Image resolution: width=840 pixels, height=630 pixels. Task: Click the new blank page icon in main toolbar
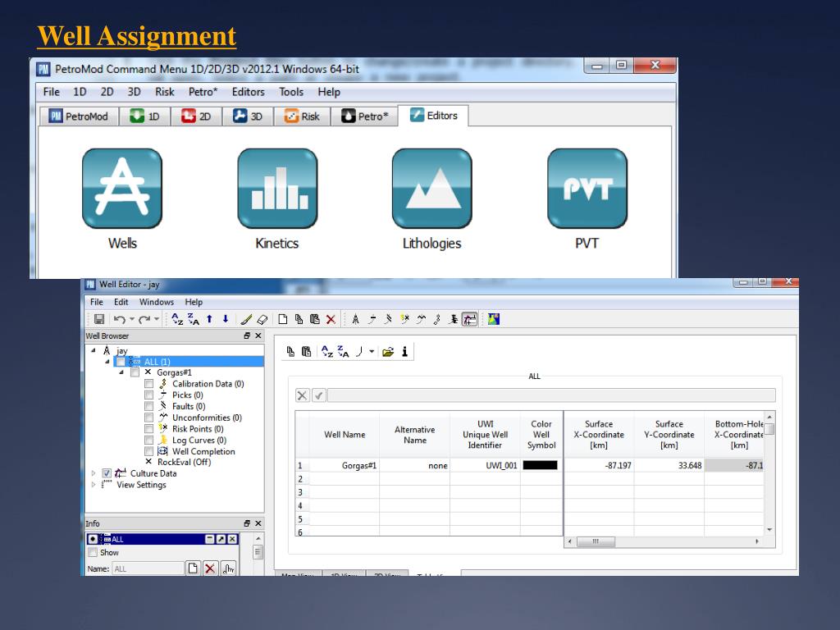coord(283,319)
